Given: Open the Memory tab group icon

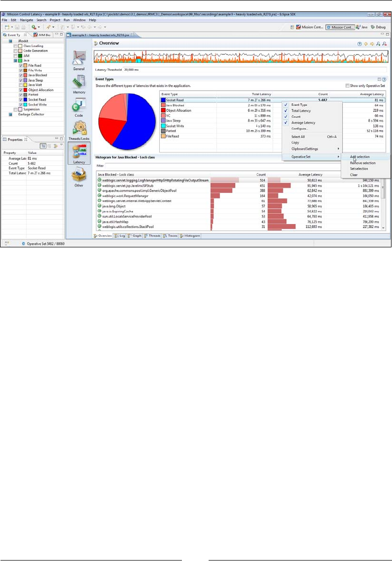Looking at the screenshot, I should tap(79, 82).
